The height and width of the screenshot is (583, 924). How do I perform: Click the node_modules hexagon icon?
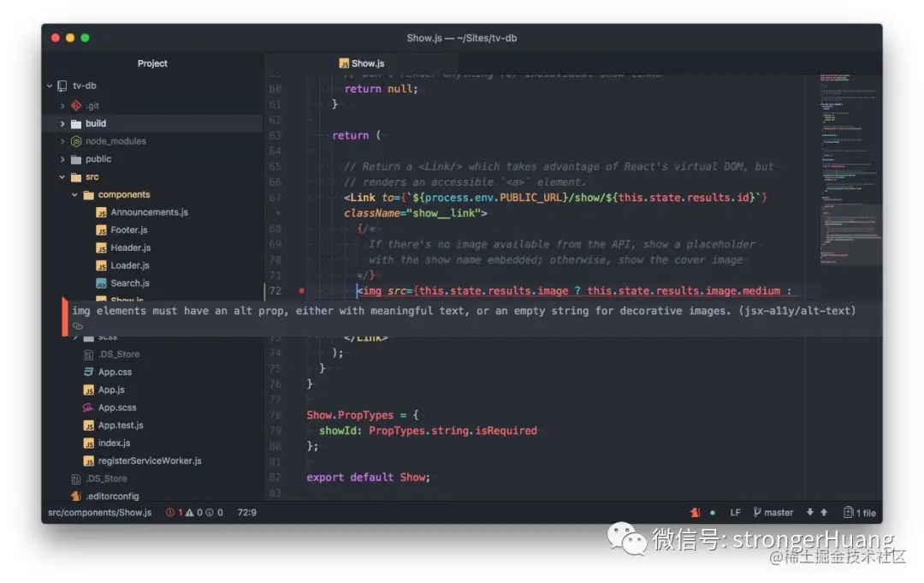tap(76, 141)
